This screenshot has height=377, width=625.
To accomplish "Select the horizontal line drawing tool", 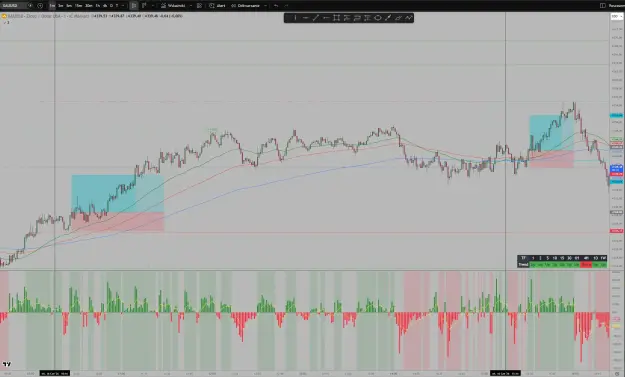I will click(x=306, y=18).
